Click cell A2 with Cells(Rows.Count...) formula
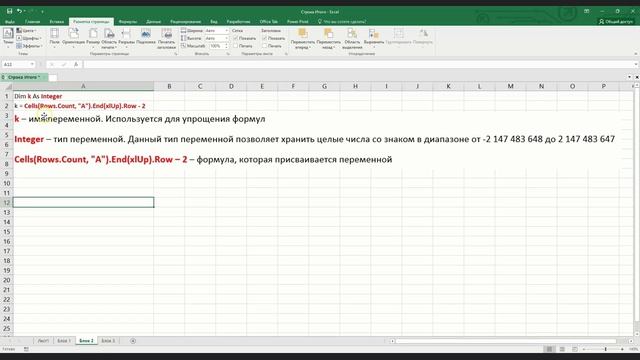Image resolution: width=640 pixels, height=360 pixels. pyautogui.click(x=83, y=106)
